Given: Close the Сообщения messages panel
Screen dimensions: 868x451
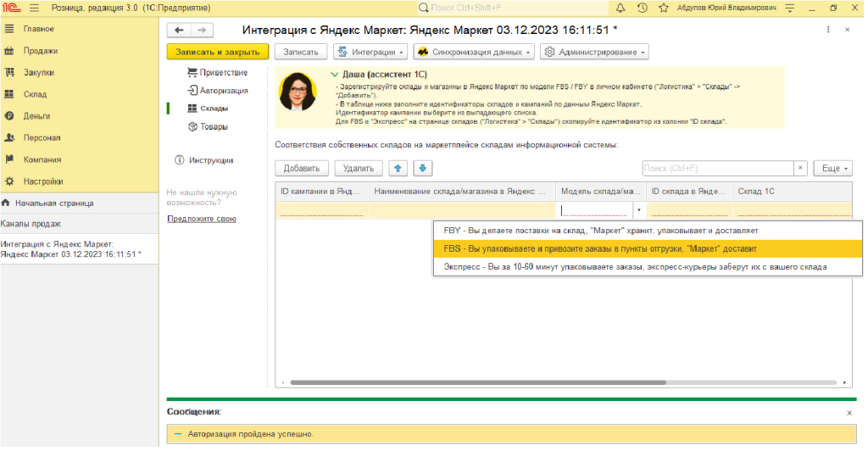Looking at the screenshot, I should pos(849,413).
